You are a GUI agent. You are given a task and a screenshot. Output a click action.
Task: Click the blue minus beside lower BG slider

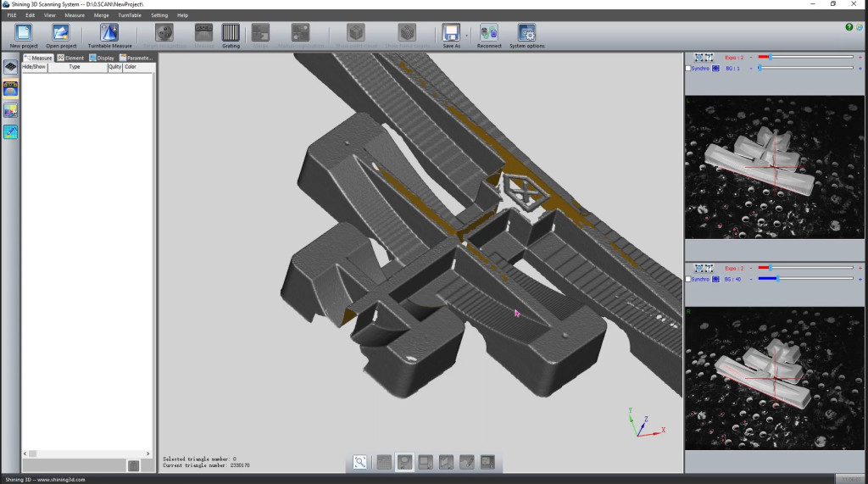(750, 279)
